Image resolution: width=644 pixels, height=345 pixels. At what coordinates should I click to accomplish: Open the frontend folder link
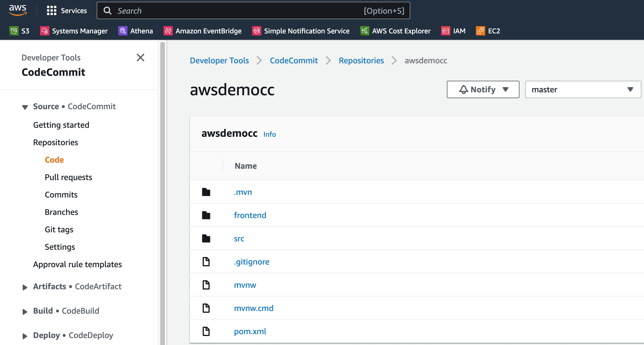(x=250, y=215)
